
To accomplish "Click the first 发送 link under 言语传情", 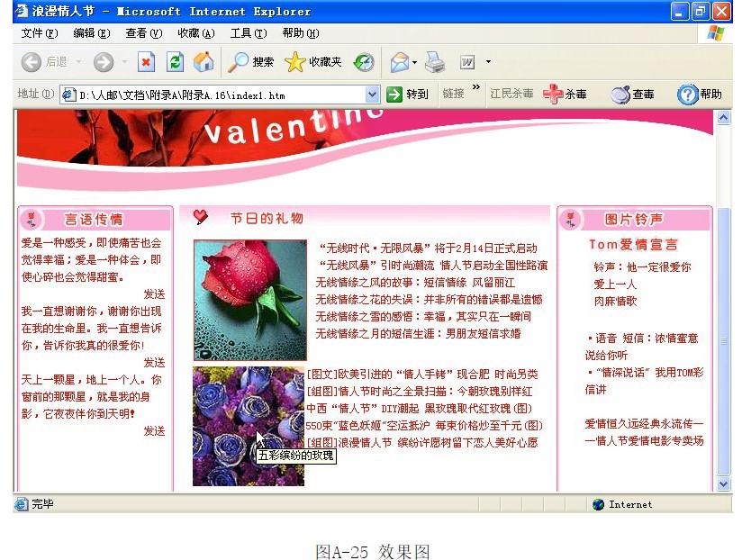I will [154, 294].
